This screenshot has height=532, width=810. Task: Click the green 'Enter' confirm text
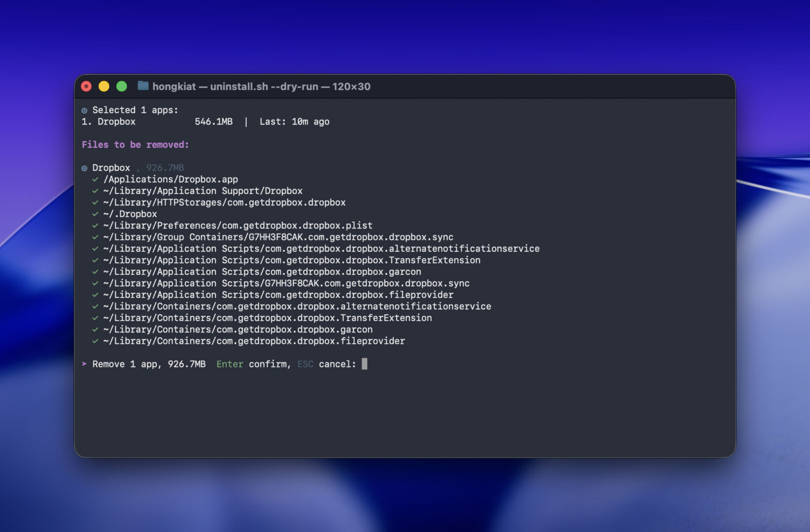230,364
